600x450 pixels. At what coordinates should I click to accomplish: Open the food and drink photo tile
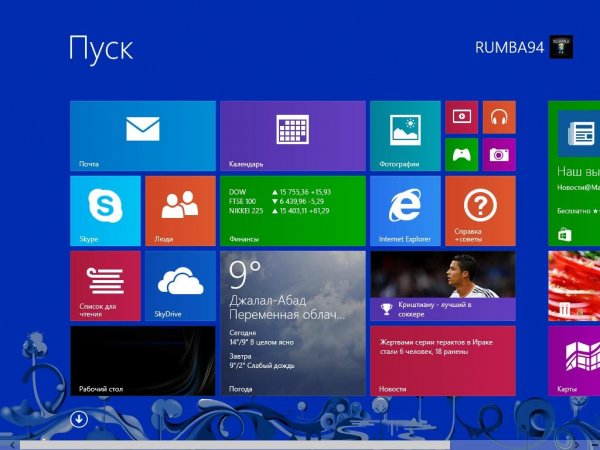(574, 286)
